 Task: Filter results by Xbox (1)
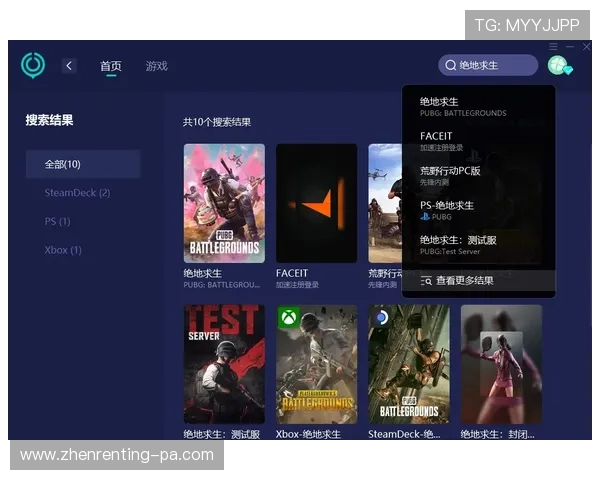[x=63, y=250]
